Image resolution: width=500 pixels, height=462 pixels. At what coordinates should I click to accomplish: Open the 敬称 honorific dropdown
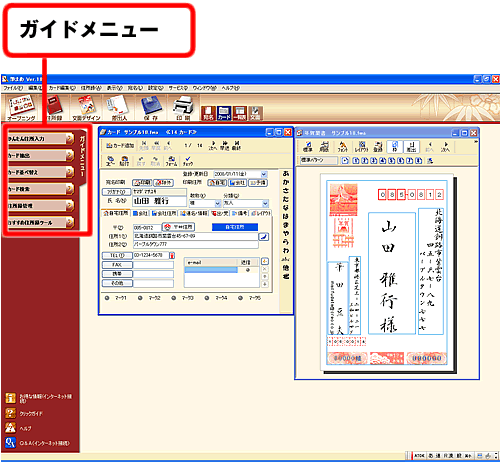tap(218, 203)
